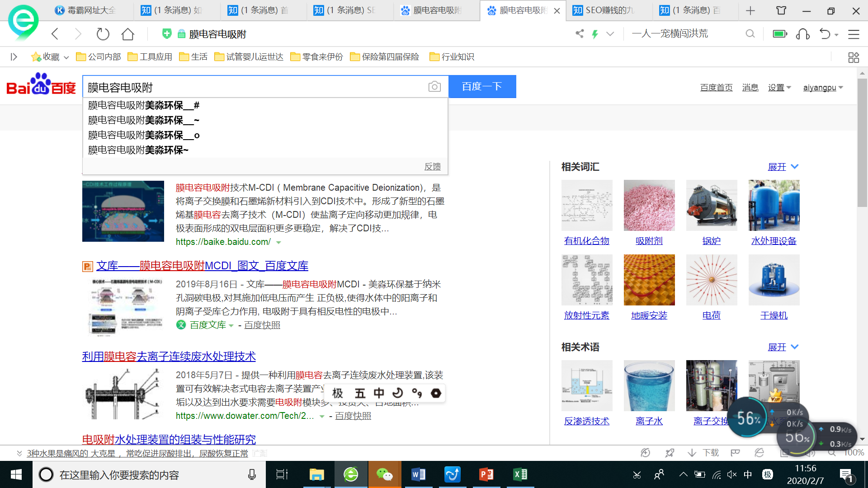The height and width of the screenshot is (488, 868).
Task: Click the undo closed-tab arrow icon
Action: tap(825, 34)
